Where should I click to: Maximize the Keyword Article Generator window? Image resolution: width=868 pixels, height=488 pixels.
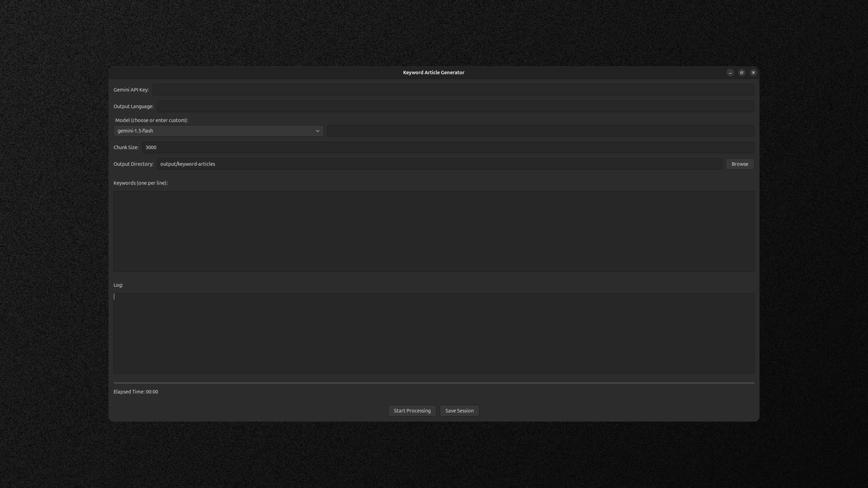pyautogui.click(x=742, y=73)
